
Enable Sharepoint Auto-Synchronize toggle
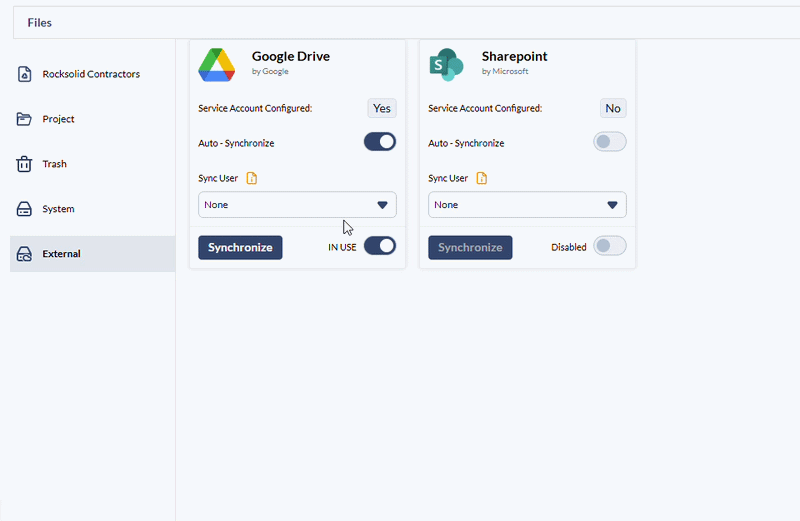(x=610, y=142)
